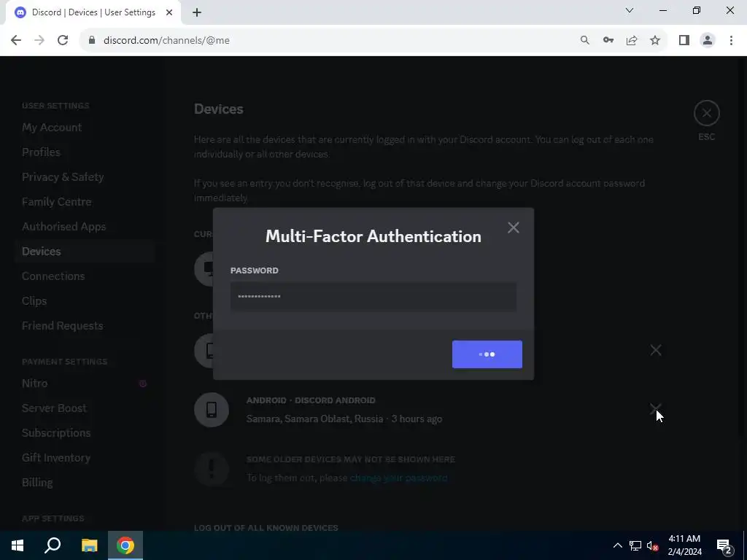Open Family Centre settings
The image size is (747, 560).
(57, 202)
